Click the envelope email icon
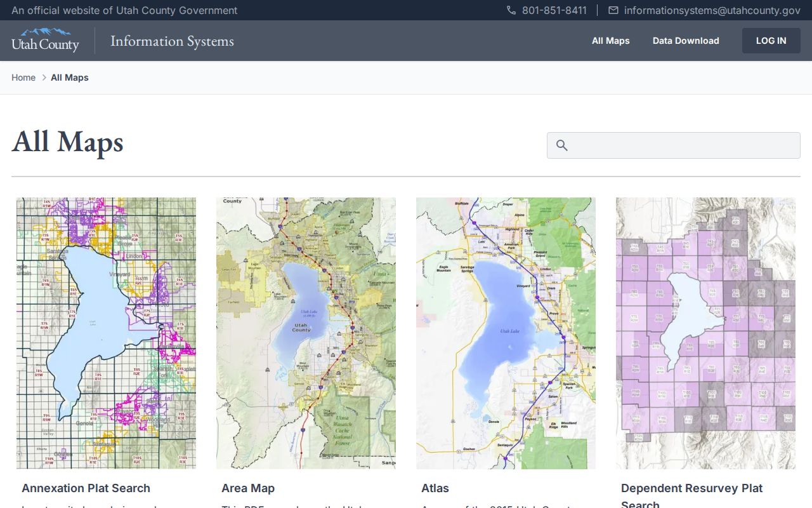812x508 pixels. point(613,10)
